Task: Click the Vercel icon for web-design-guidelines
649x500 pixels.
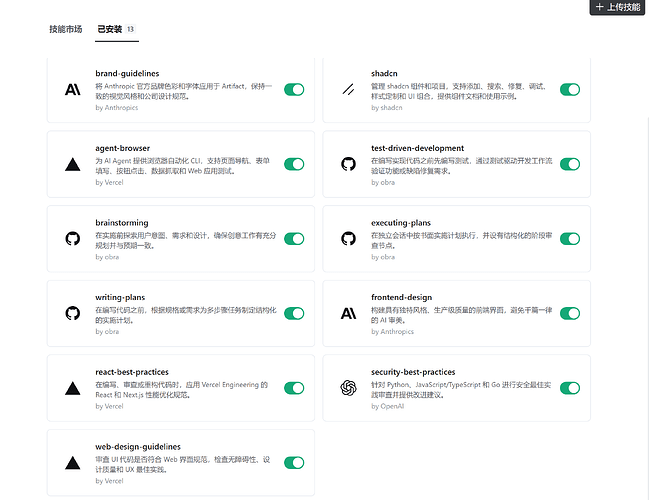Action: pyautogui.click(x=72, y=463)
